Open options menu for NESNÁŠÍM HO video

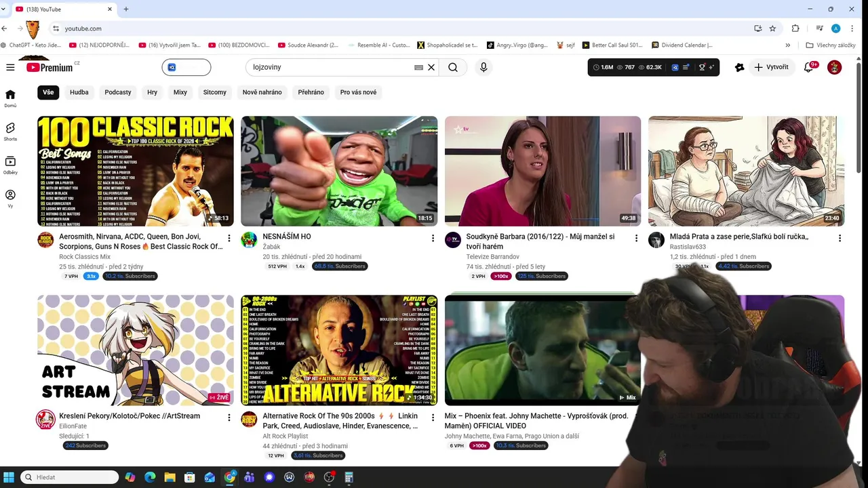(x=433, y=238)
